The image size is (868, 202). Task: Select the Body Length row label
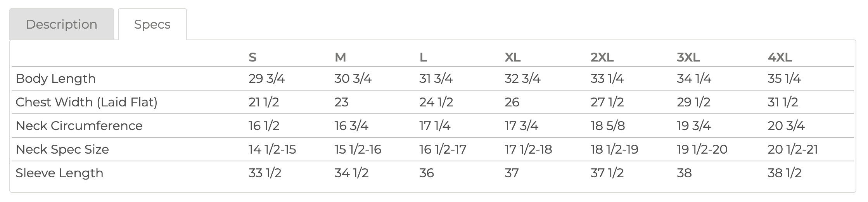(x=55, y=79)
